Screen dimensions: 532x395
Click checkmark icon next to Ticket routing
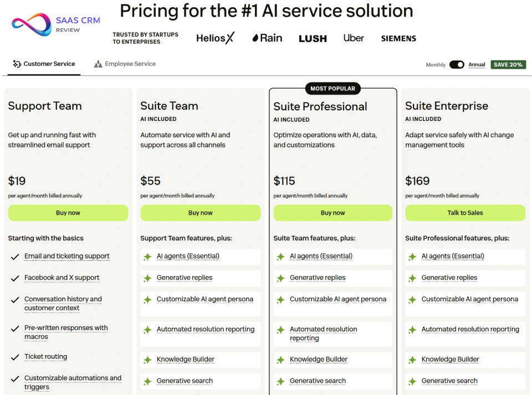pos(15,357)
